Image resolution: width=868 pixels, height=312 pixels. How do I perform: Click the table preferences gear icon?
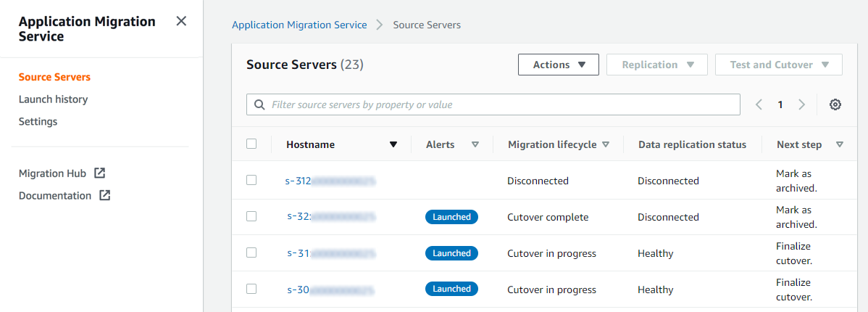(835, 104)
